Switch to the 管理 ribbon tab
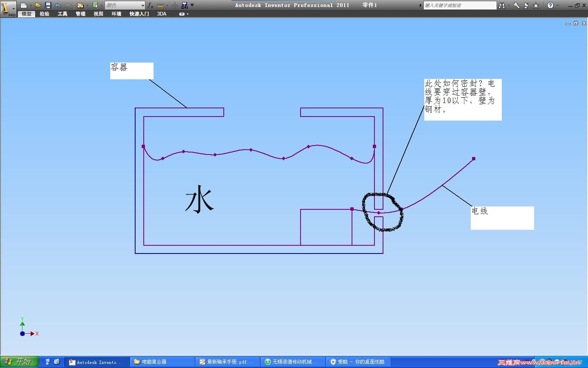 [x=80, y=14]
